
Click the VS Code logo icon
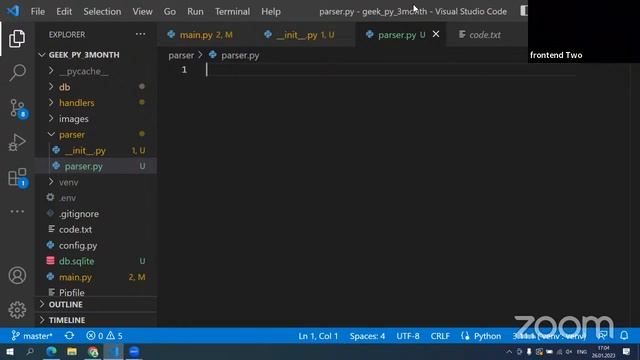[x=13, y=11]
